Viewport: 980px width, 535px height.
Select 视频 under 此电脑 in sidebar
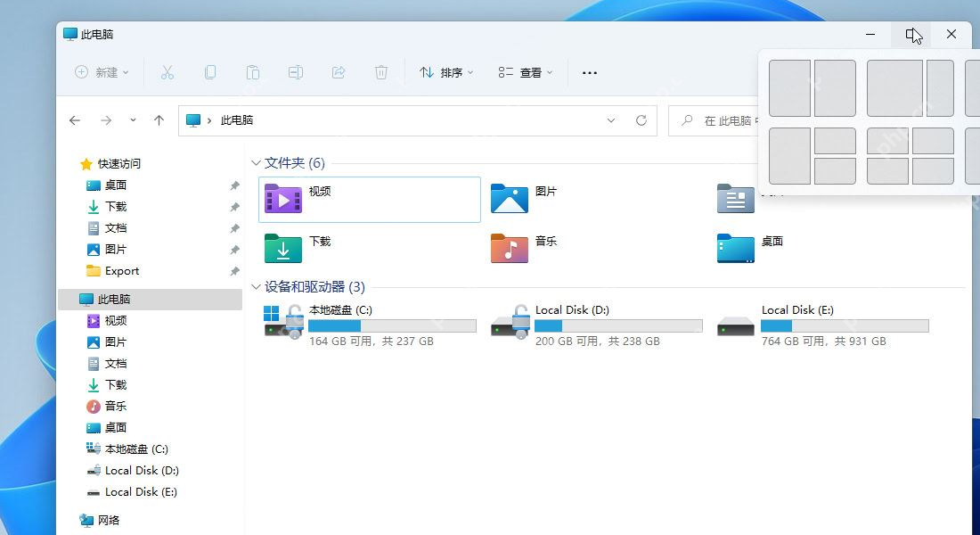pyautogui.click(x=116, y=320)
